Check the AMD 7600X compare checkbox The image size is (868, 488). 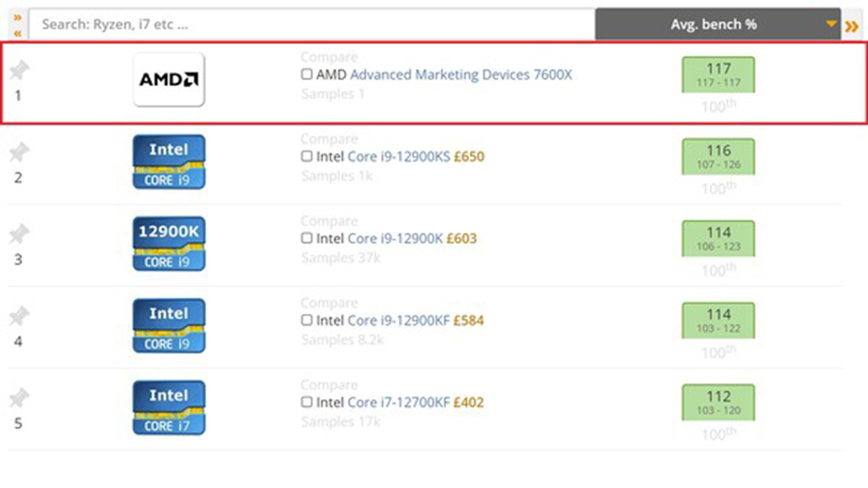click(x=306, y=74)
